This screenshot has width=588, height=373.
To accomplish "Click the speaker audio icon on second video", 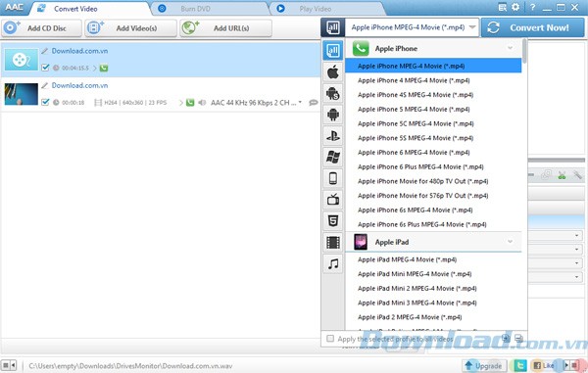I will click(202, 103).
